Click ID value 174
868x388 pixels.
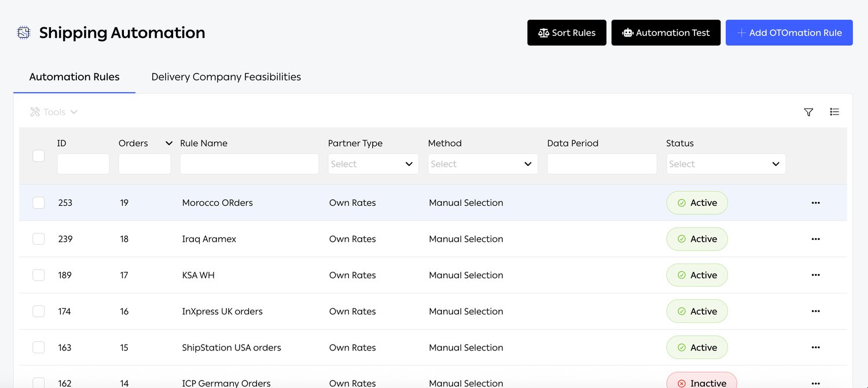64,311
